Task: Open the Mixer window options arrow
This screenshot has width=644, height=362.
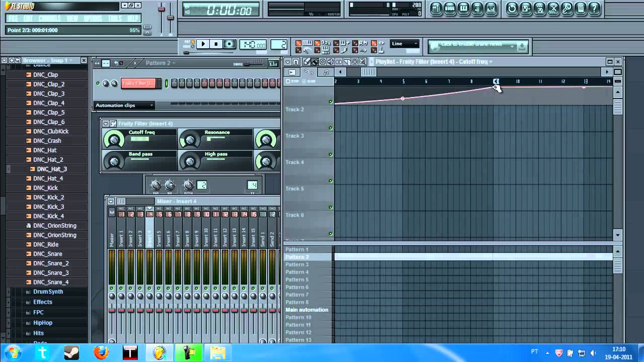Action: point(111,201)
